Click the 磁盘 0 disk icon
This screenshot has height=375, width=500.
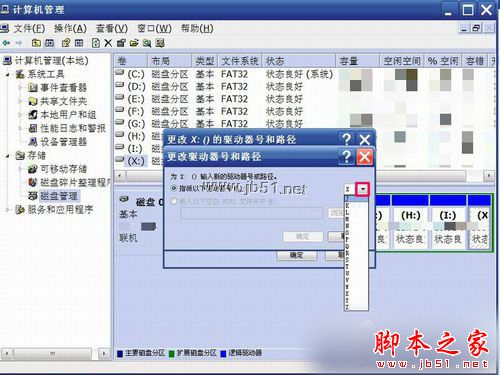pos(124,199)
